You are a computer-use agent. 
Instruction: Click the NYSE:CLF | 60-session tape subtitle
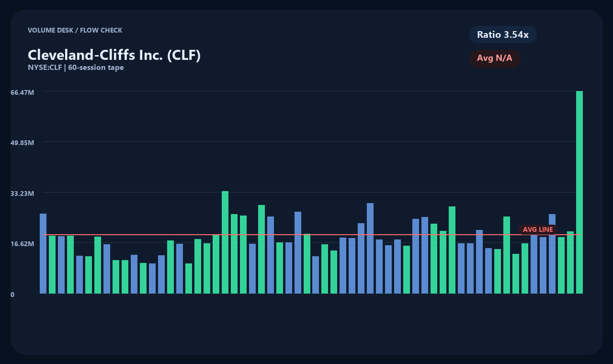tap(76, 68)
